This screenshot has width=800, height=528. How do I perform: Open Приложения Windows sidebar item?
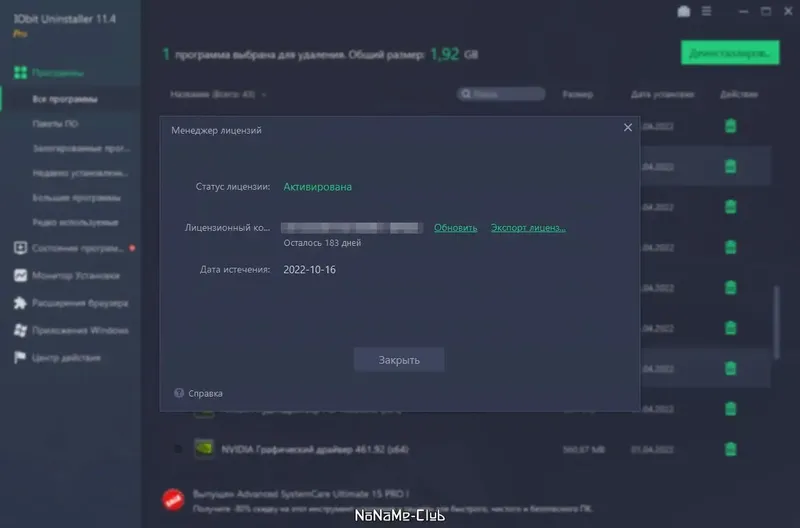[80, 331]
